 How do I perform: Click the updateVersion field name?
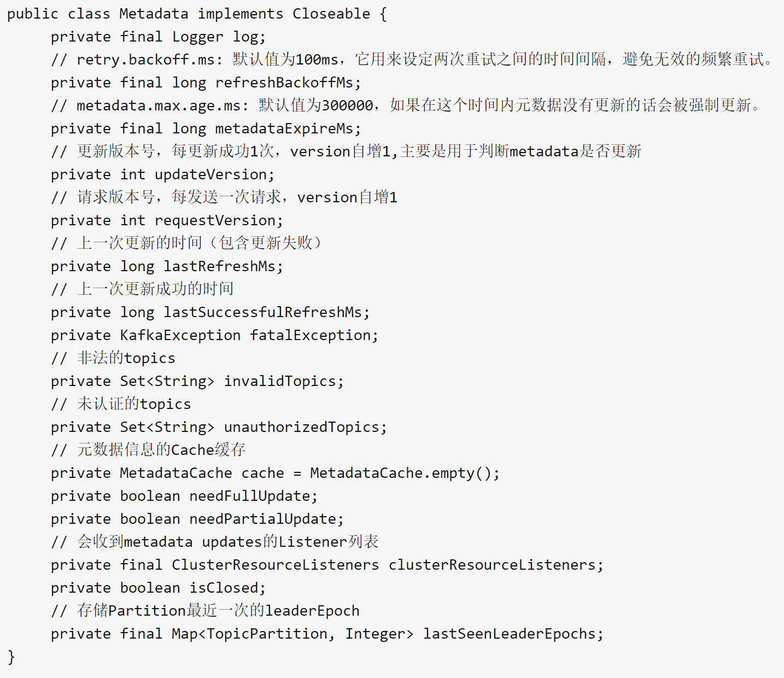(x=211, y=174)
